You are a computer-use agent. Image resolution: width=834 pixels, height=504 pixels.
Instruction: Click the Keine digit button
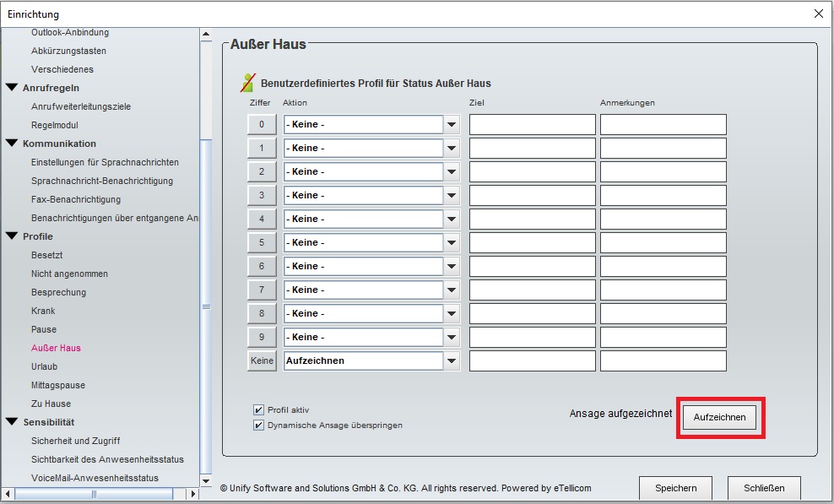(262, 361)
